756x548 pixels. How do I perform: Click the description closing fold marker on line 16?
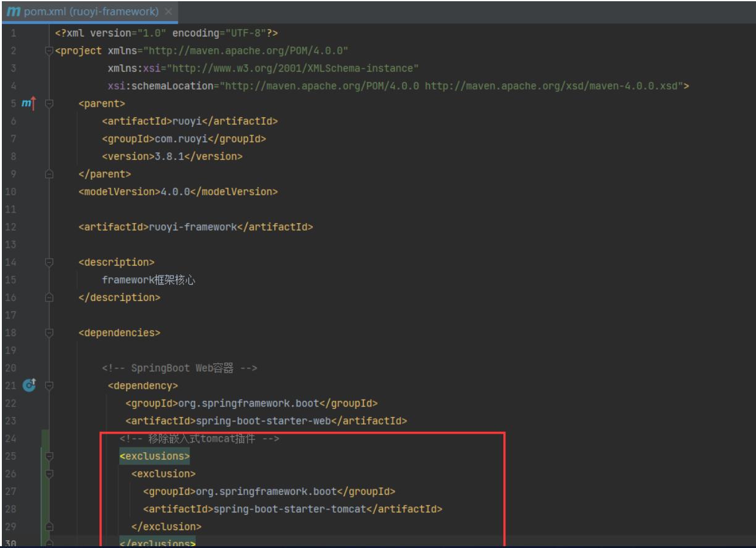[x=49, y=298]
